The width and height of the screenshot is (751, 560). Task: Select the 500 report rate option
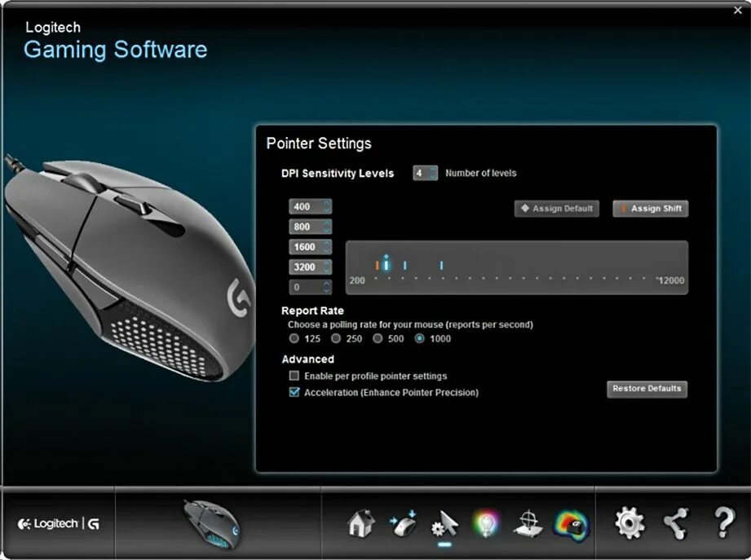378,338
